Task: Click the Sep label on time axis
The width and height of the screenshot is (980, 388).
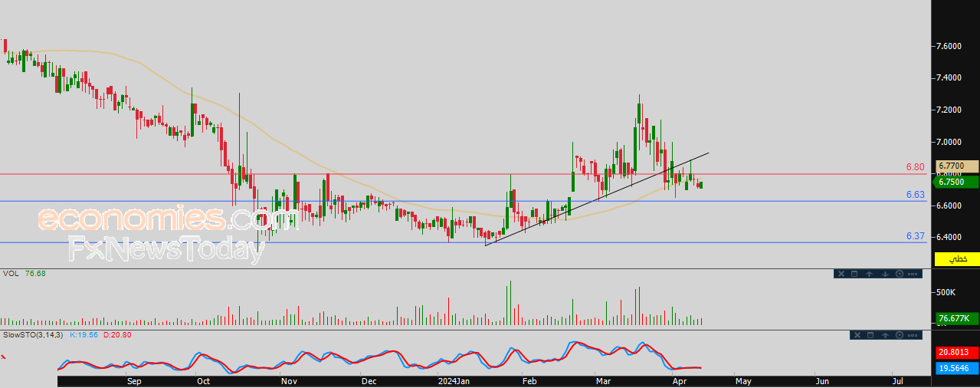Action: 134,380
